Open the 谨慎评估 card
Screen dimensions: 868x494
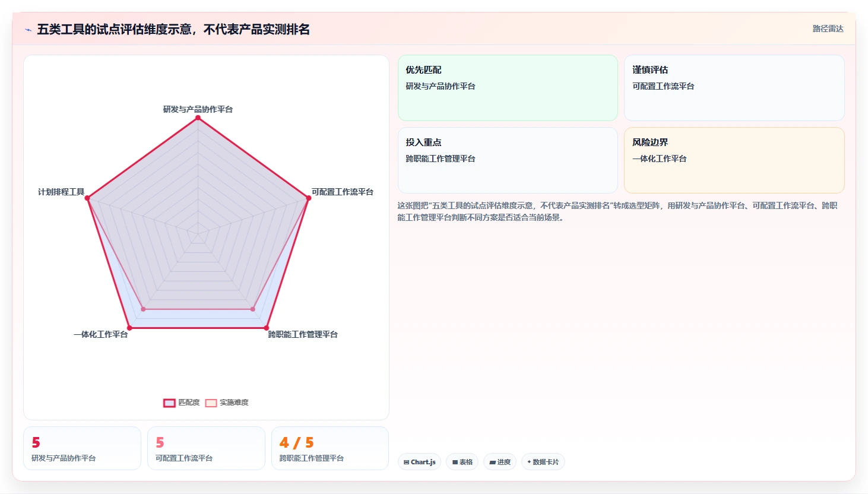click(734, 88)
